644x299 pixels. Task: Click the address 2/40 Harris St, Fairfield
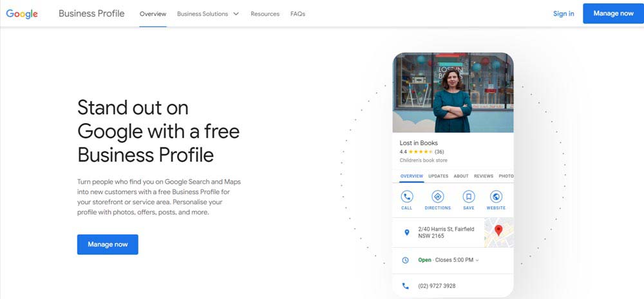tap(446, 233)
